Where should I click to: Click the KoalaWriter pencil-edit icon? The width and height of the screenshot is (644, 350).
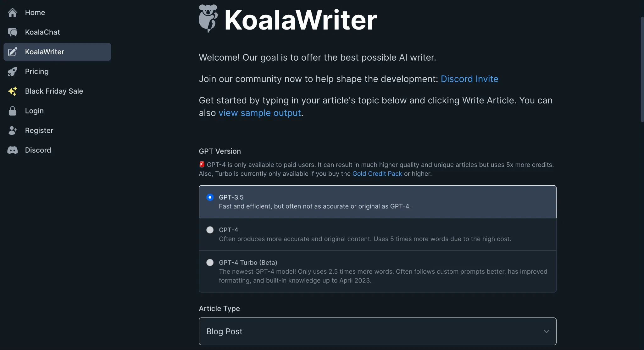tap(13, 52)
